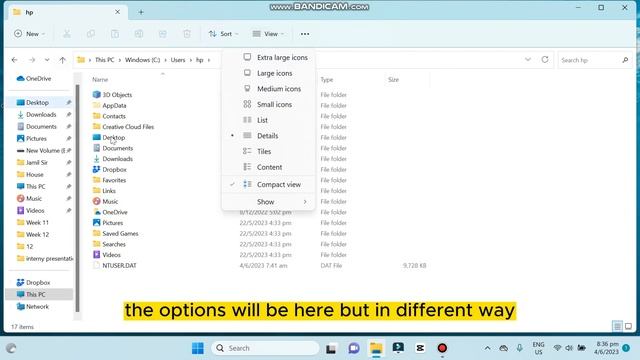Open the Chat app on taskbar
The height and width of the screenshot is (360, 640).
pos(353,348)
